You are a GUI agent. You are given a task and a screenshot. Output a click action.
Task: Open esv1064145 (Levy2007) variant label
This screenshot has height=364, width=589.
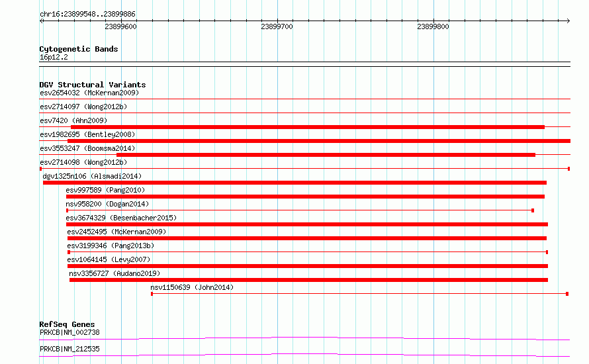point(109,259)
